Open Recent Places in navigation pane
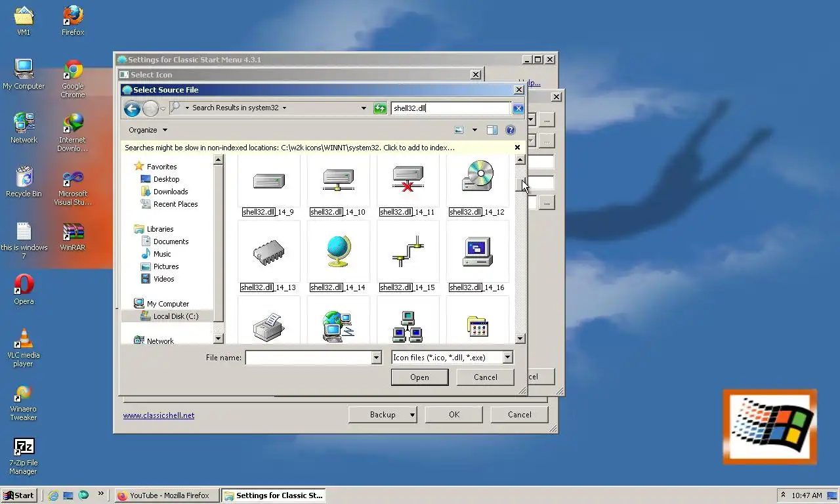Image resolution: width=840 pixels, height=504 pixels. [175, 204]
